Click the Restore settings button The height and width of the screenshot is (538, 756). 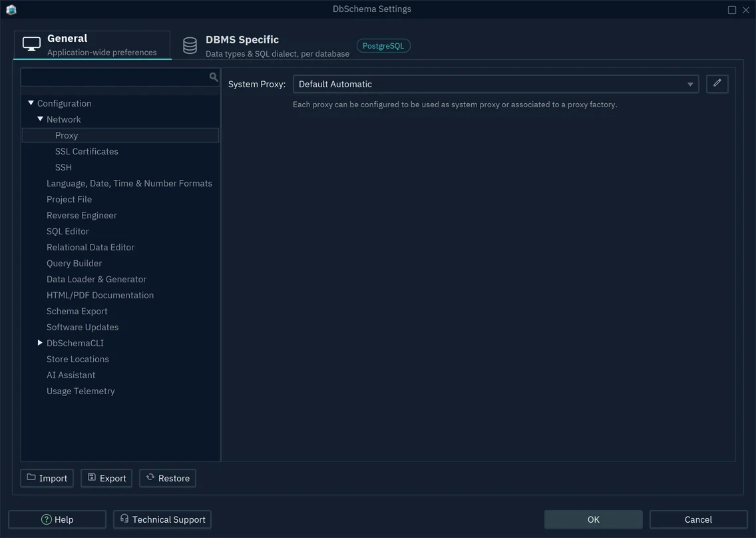pos(168,478)
